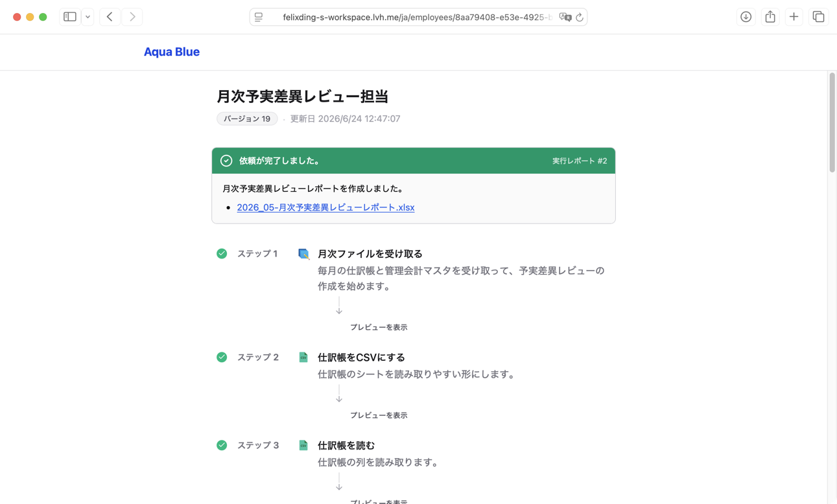Toggle the Safari sidebar icon
The width and height of the screenshot is (837, 504).
(70, 17)
